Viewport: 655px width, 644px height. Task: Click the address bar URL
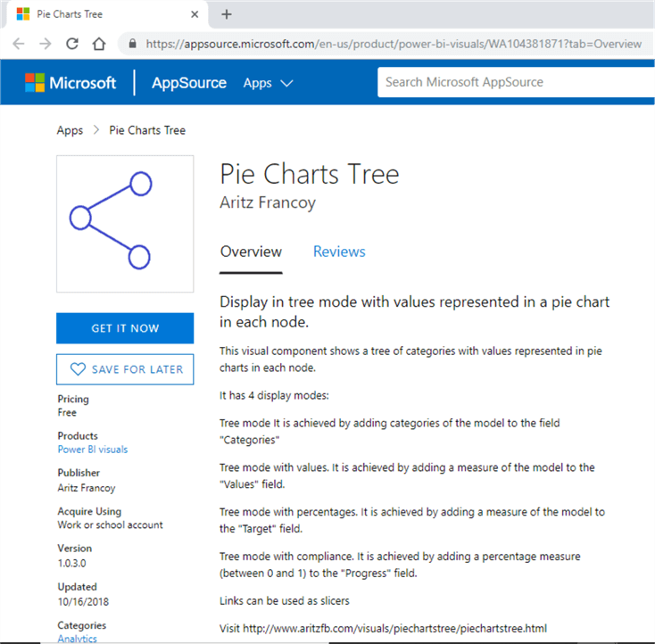[x=394, y=44]
